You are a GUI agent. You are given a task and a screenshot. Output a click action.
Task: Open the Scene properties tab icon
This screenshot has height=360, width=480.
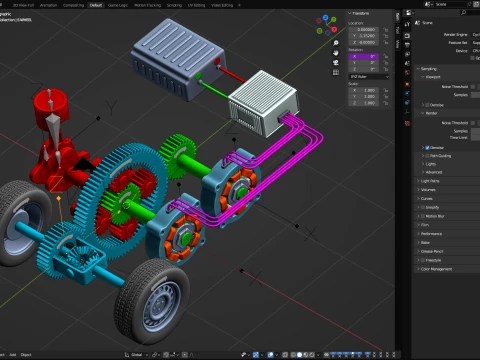407,63
